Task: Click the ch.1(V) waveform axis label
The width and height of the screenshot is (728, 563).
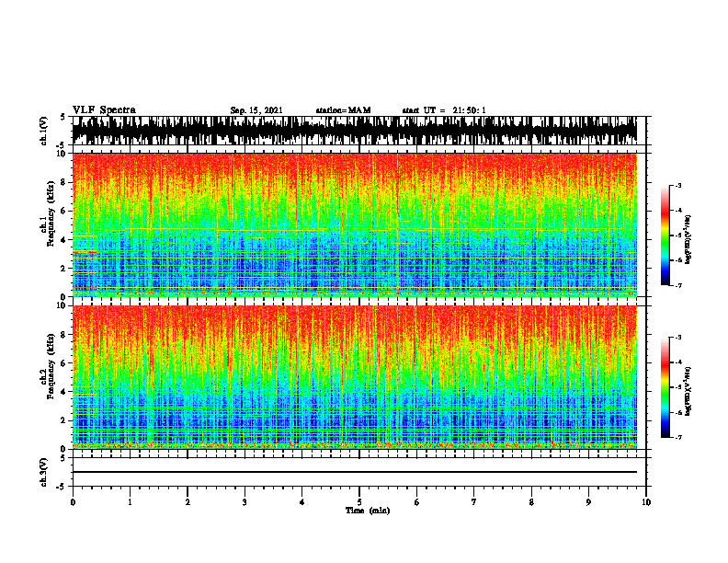Action: pyautogui.click(x=44, y=131)
